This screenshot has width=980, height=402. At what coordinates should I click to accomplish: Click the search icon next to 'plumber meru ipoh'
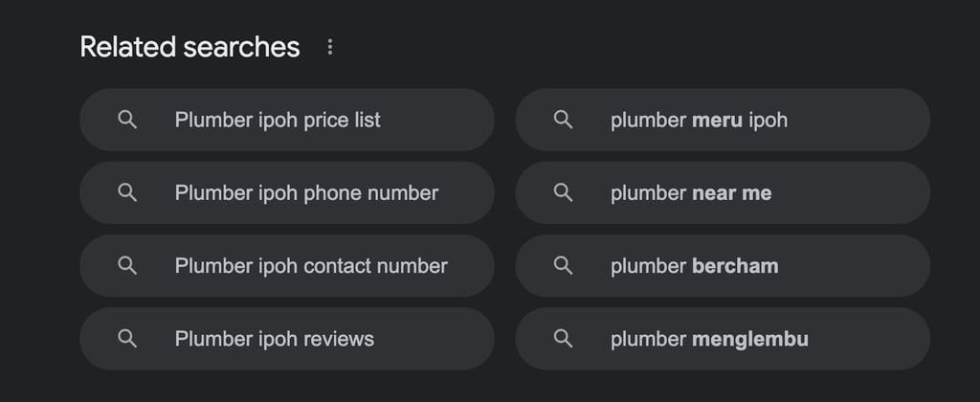[564, 120]
